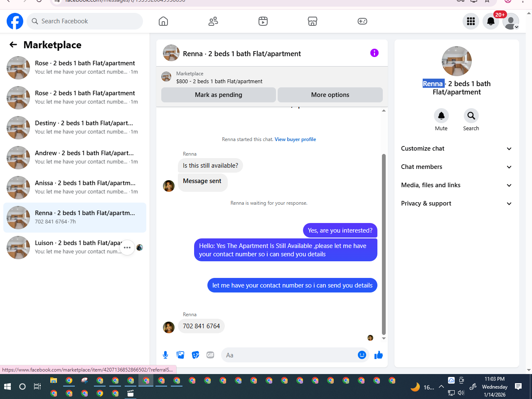Open options ellipsis on Luison conversation
532x399 pixels.
(x=127, y=248)
